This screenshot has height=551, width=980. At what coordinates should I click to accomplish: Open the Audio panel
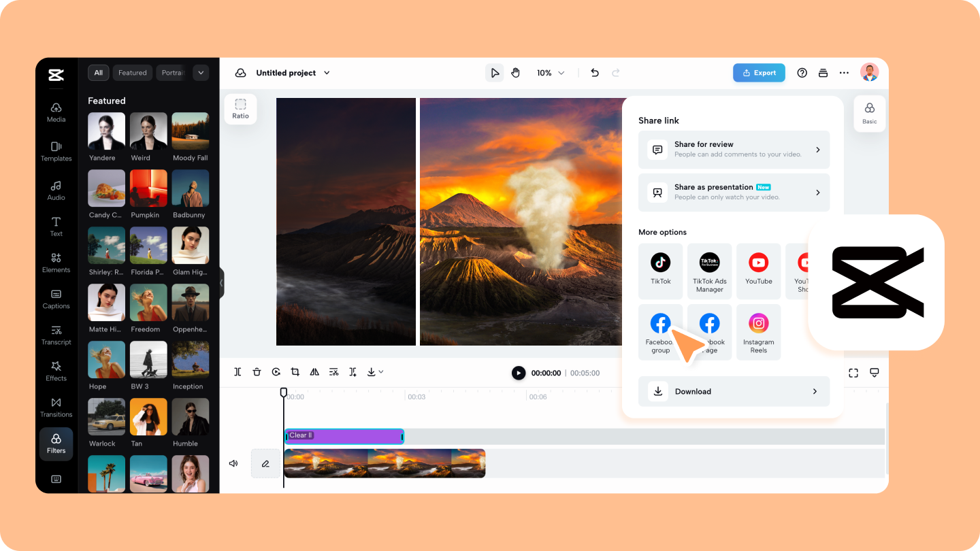tap(56, 190)
